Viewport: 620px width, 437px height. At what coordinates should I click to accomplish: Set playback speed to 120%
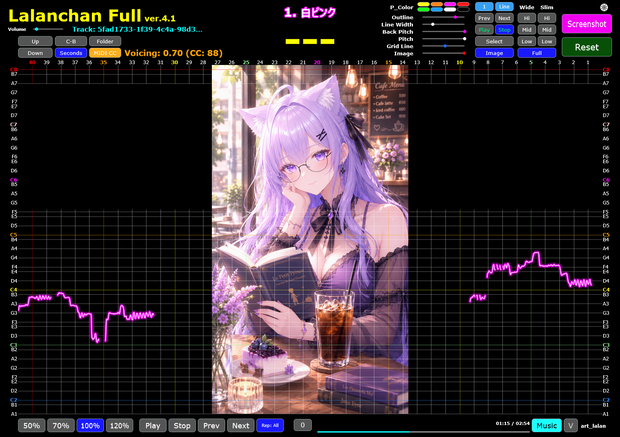pos(119,426)
